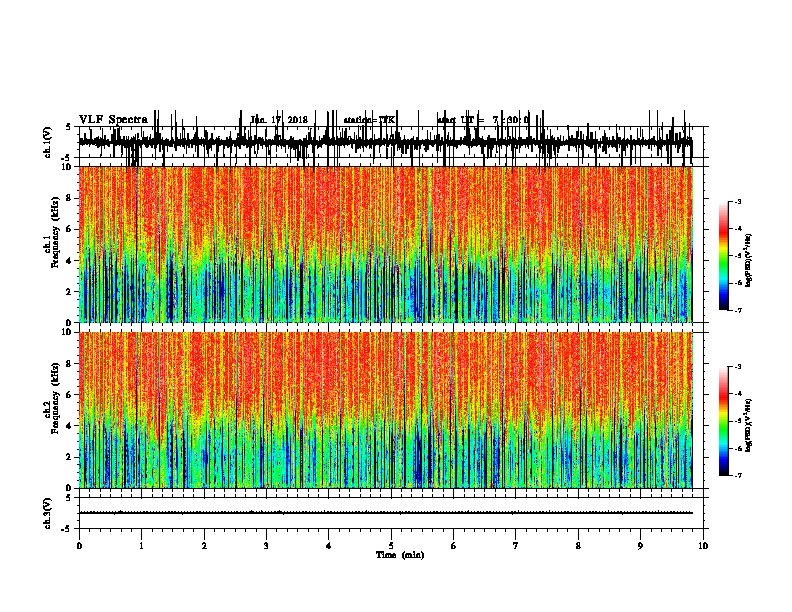Viewport: 792px width, 612px height.
Task: Click the "4" kHz tick on ch.1 frequency axis
Action: [70, 261]
